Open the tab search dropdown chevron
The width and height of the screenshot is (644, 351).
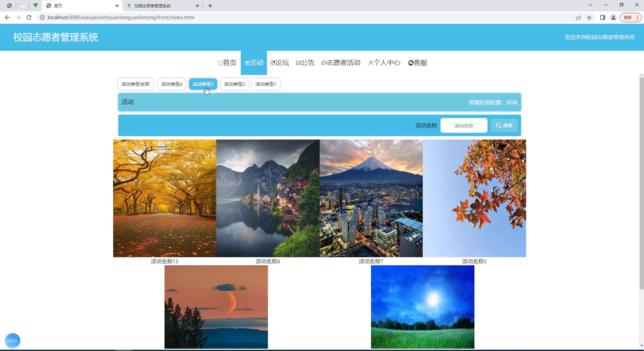pos(591,5)
